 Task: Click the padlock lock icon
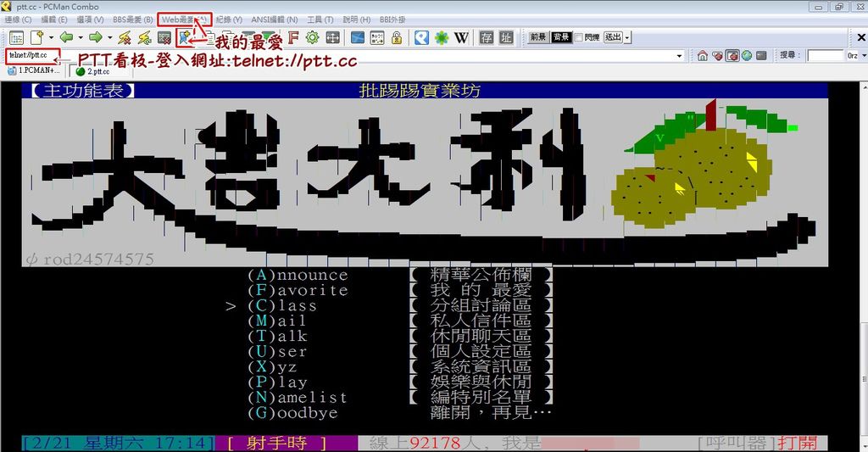click(397, 37)
